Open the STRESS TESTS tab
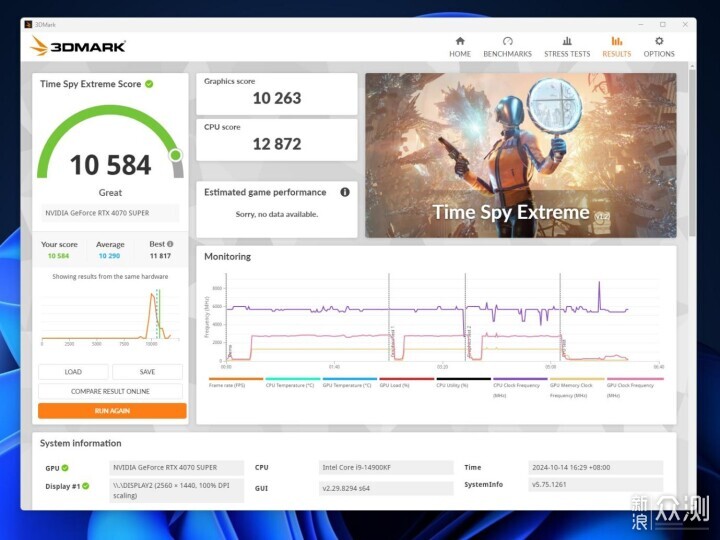Screen dimensions: 720x540 click(x=567, y=47)
